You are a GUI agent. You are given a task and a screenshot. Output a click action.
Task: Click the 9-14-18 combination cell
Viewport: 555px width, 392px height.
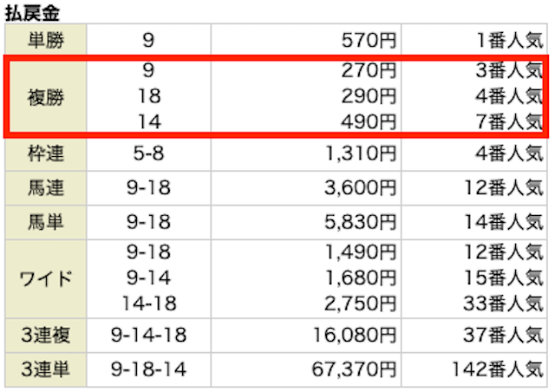coord(148,335)
